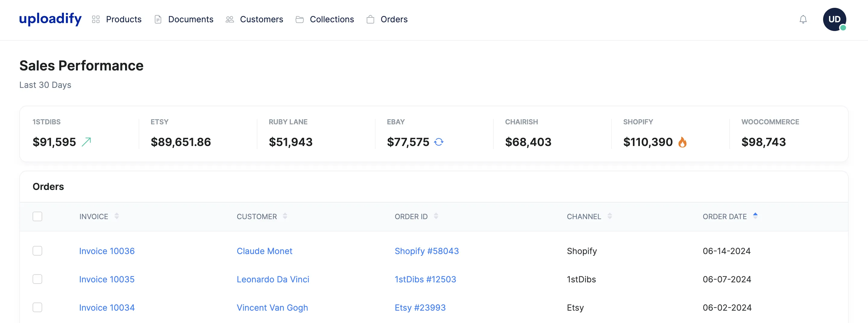Sort by Order ID column arrows
Screen dimensions: 868x323
click(436, 216)
